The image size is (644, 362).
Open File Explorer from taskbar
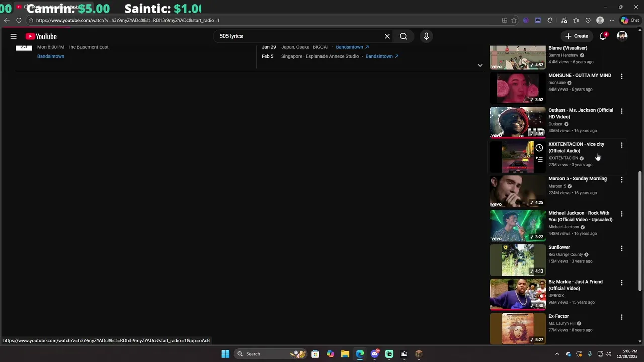345,354
